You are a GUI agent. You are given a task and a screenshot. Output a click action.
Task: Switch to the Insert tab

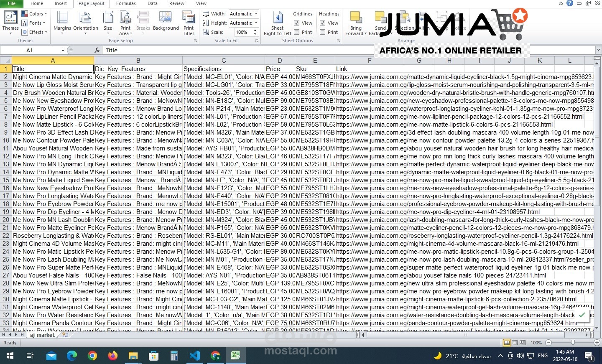[61, 3]
